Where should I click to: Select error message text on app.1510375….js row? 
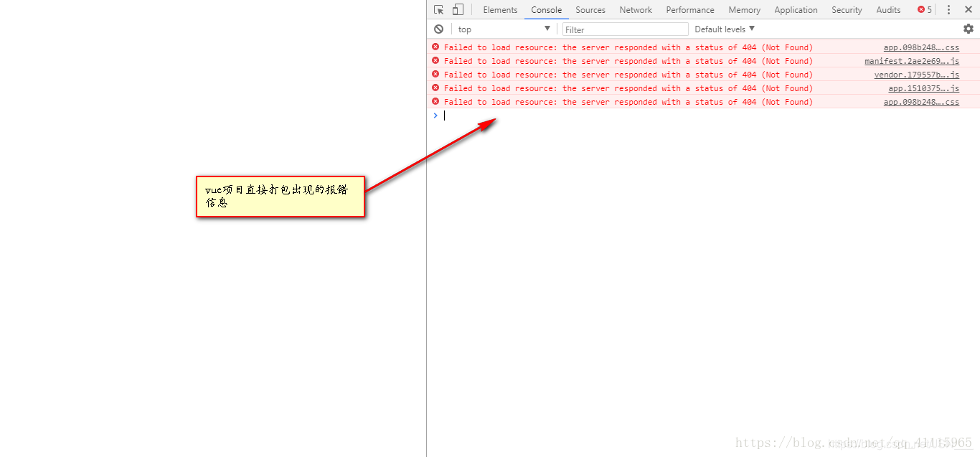[x=628, y=88]
